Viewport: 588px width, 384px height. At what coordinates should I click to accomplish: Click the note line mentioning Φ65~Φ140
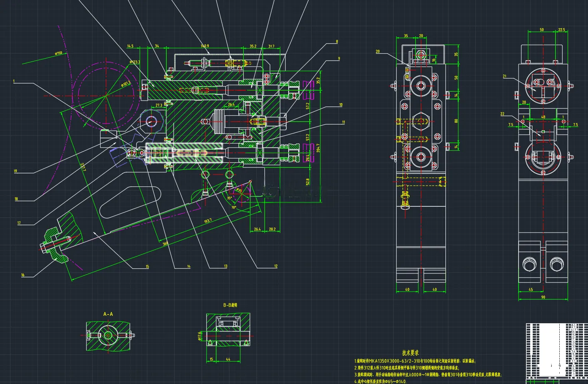[x=380, y=381]
